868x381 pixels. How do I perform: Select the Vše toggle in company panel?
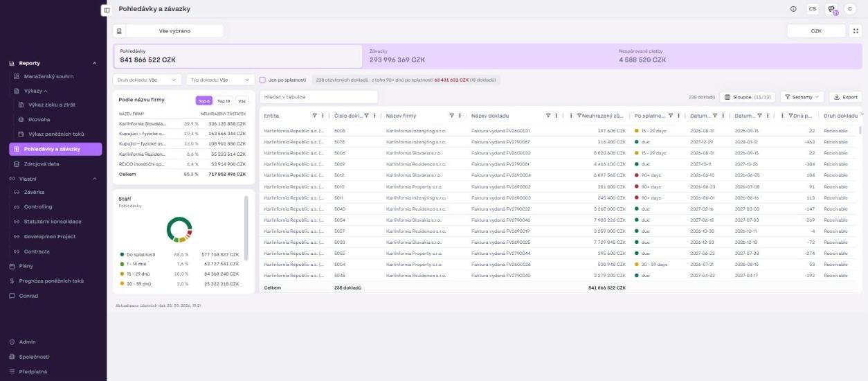coord(242,101)
